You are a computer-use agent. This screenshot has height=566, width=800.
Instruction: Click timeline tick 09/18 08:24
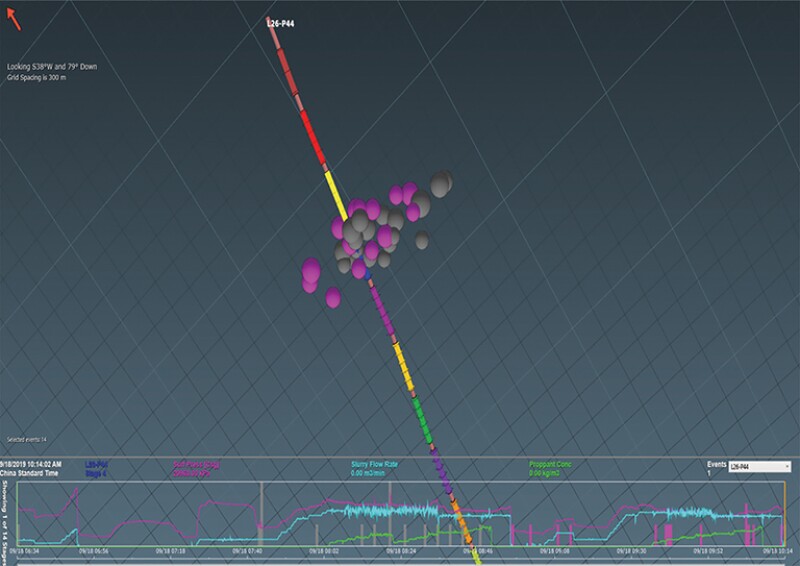pyautogui.click(x=401, y=551)
